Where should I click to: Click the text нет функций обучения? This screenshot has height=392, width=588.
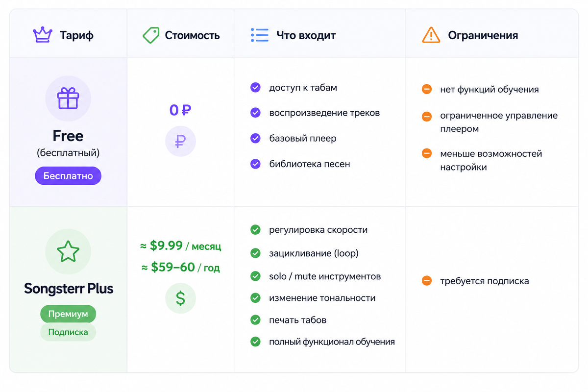click(490, 90)
